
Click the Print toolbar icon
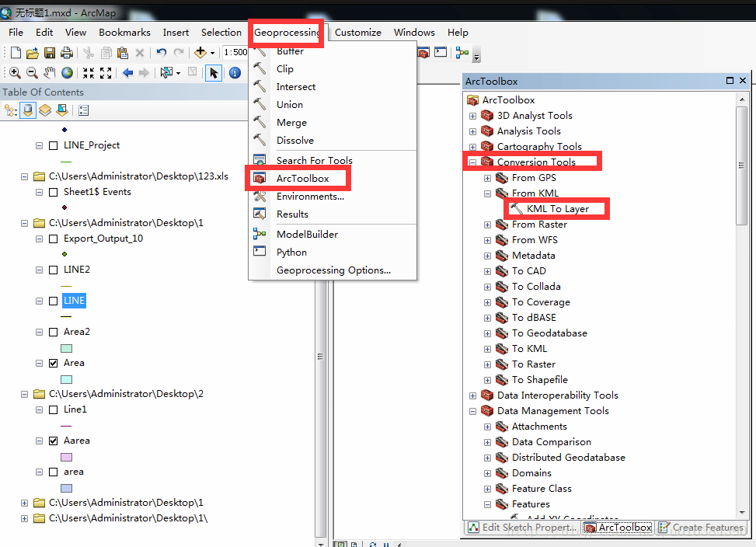(x=67, y=53)
